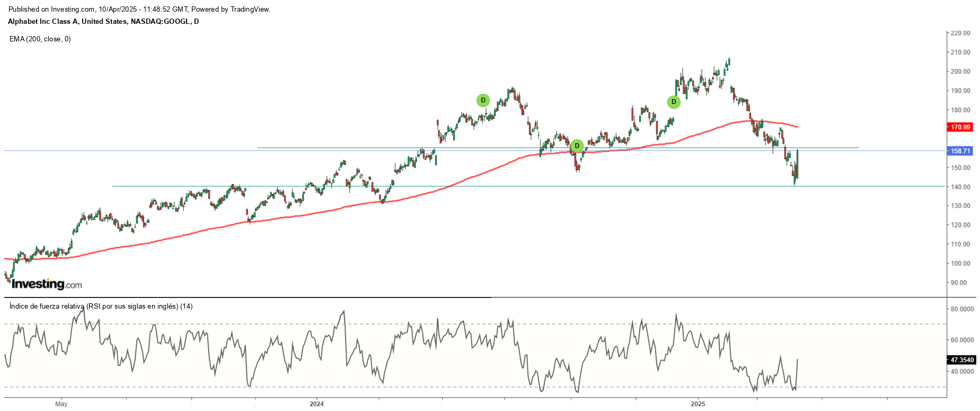
Task: Click the 110.00 price axis label
Action: pos(960,244)
